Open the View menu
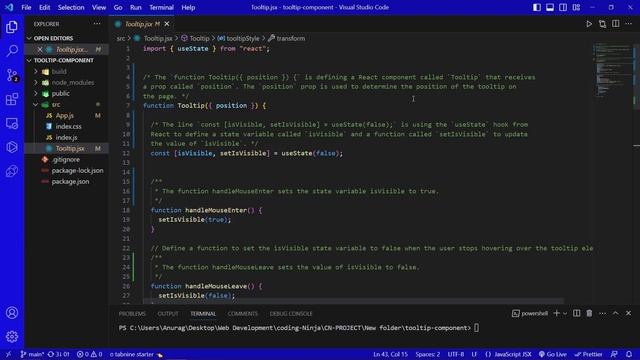 (x=99, y=7)
